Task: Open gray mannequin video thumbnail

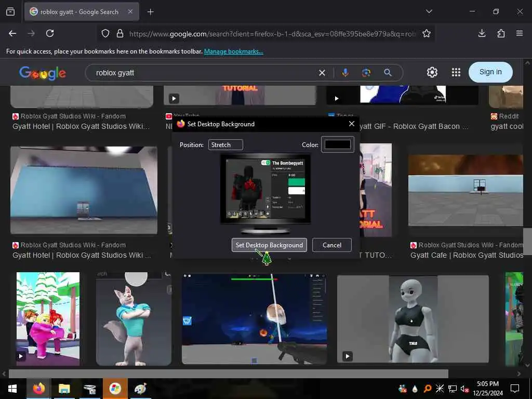Action: [x=413, y=320]
